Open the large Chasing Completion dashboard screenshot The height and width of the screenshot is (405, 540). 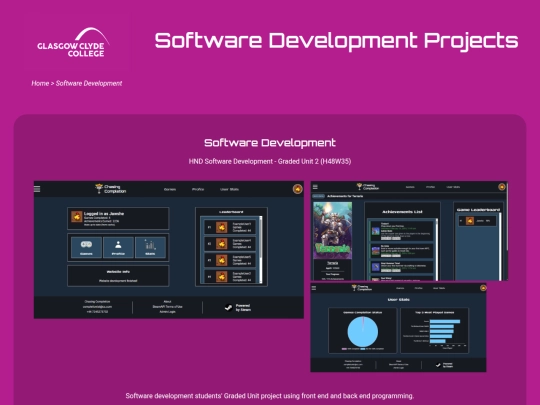pyautogui.click(x=169, y=250)
